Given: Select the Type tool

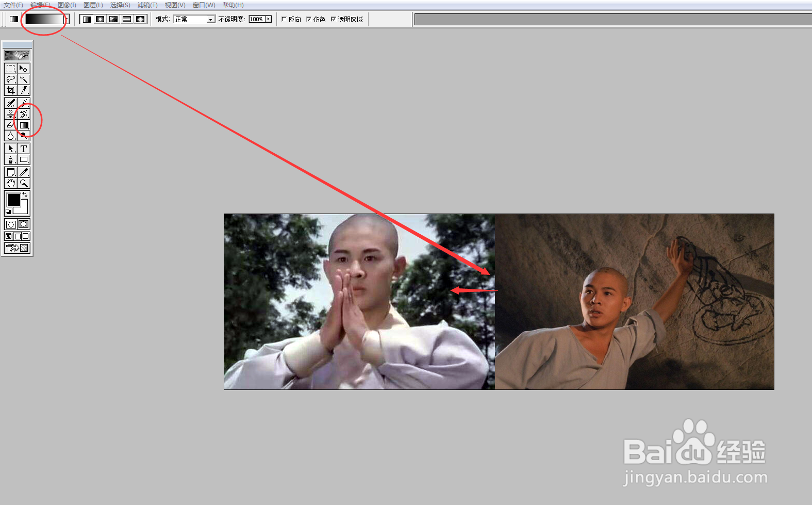Looking at the screenshot, I should [x=24, y=149].
